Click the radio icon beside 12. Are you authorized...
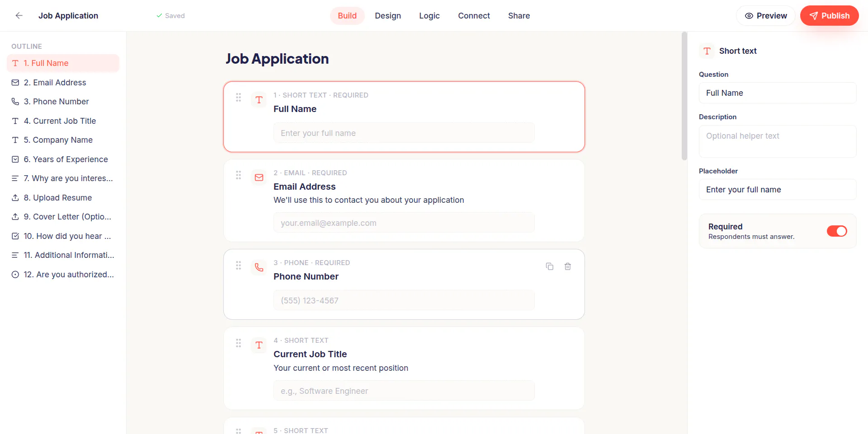The width and height of the screenshot is (868, 434). tap(15, 275)
